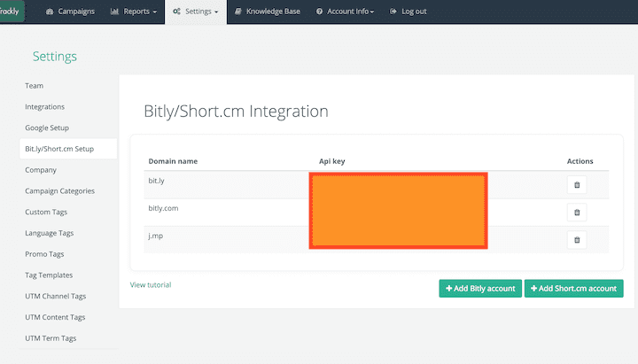
Task: Open Company settings
Action: coord(41,170)
